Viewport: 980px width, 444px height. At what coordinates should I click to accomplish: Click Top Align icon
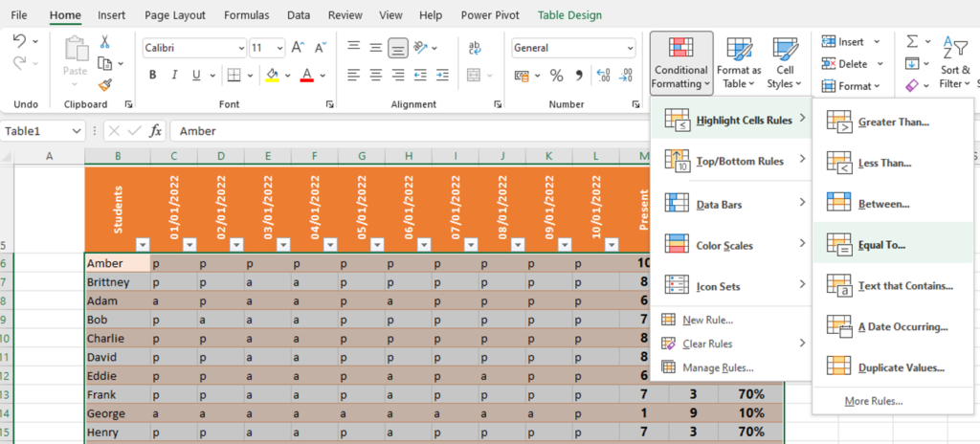(354, 48)
